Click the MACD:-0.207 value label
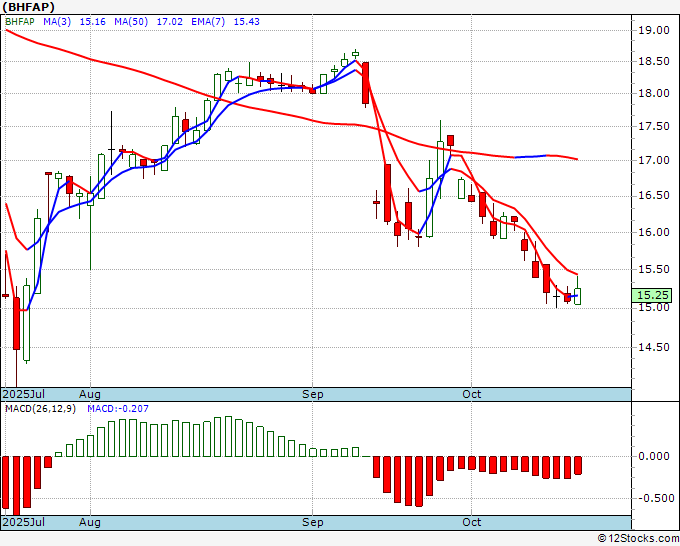This screenshot has width=680, height=546. pyautogui.click(x=118, y=409)
